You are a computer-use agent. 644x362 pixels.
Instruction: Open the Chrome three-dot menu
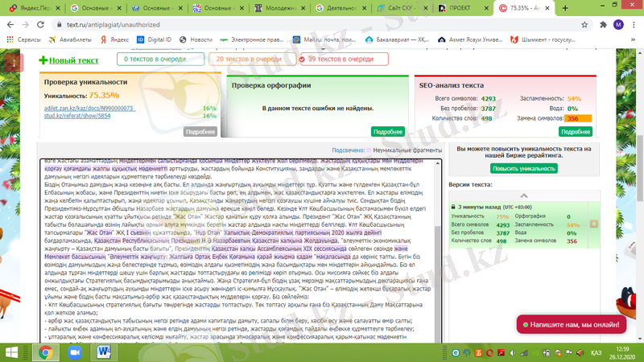pyautogui.click(x=634, y=24)
